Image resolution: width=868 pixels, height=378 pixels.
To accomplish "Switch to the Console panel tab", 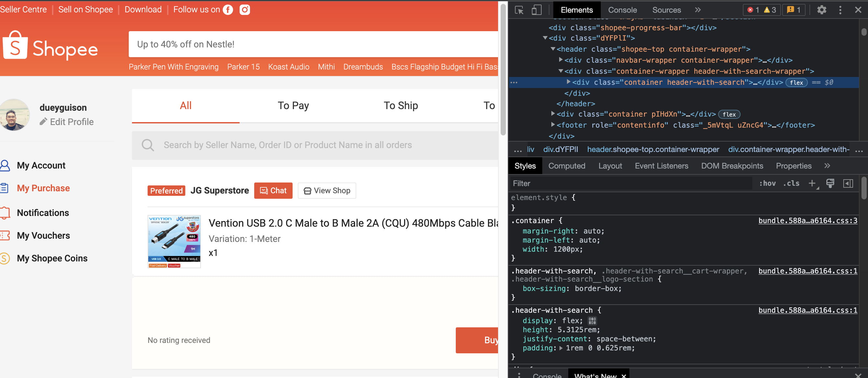I will [622, 10].
